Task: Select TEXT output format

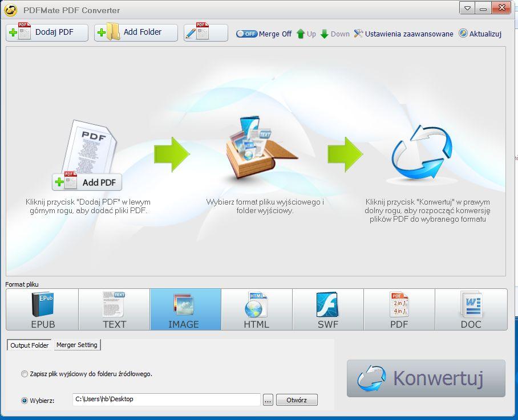Action: [114, 309]
